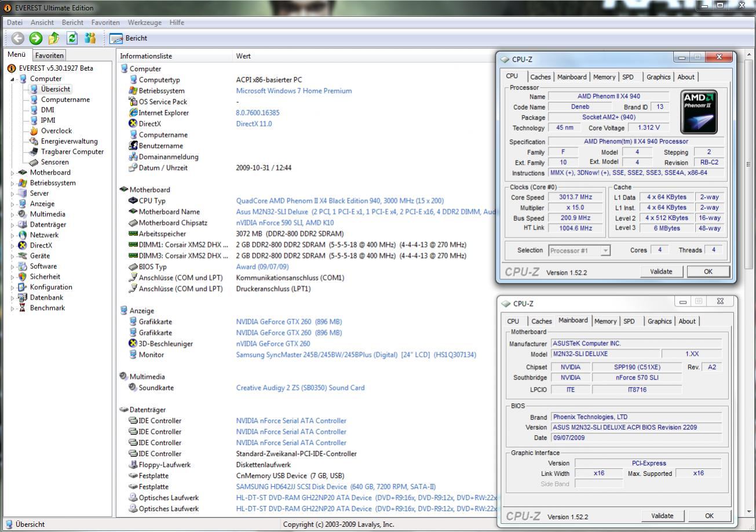Select Übersicht in the Computer tree
Viewport: 756px width, 532px height.
tap(56, 89)
